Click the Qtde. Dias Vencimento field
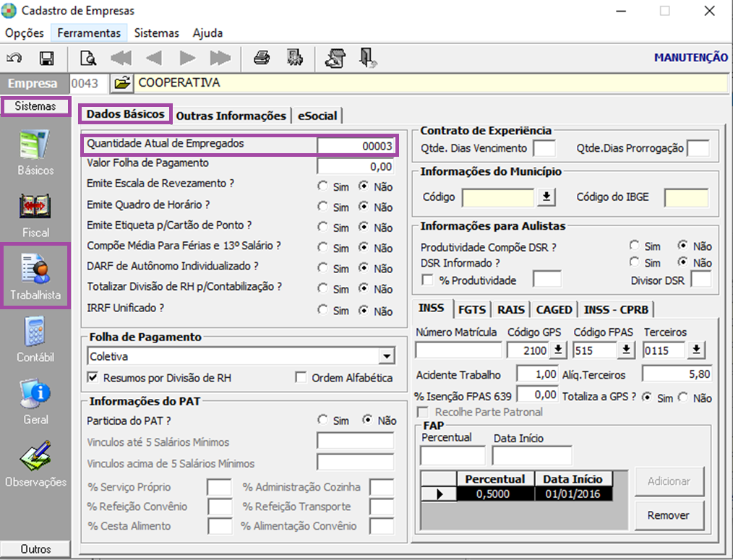The height and width of the screenshot is (560, 733). click(544, 148)
